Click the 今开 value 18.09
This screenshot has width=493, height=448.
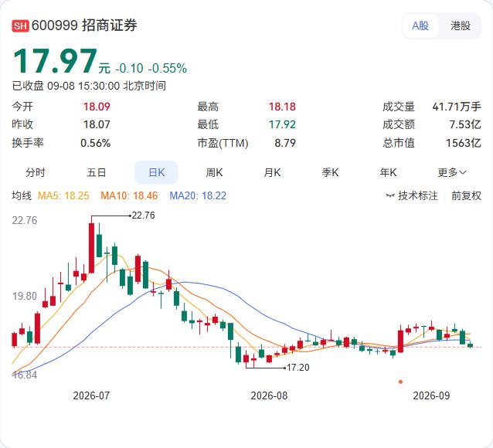(x=97, y=107)
